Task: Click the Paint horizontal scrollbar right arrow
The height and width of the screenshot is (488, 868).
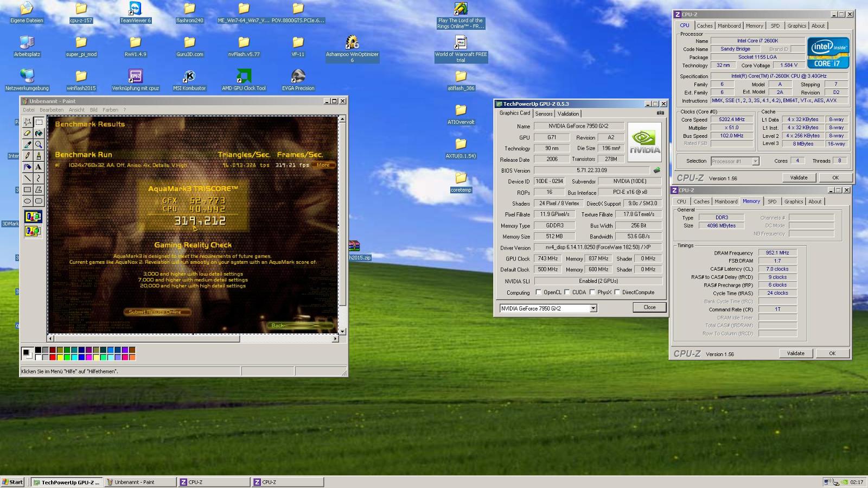Action: tap(335, 338)
